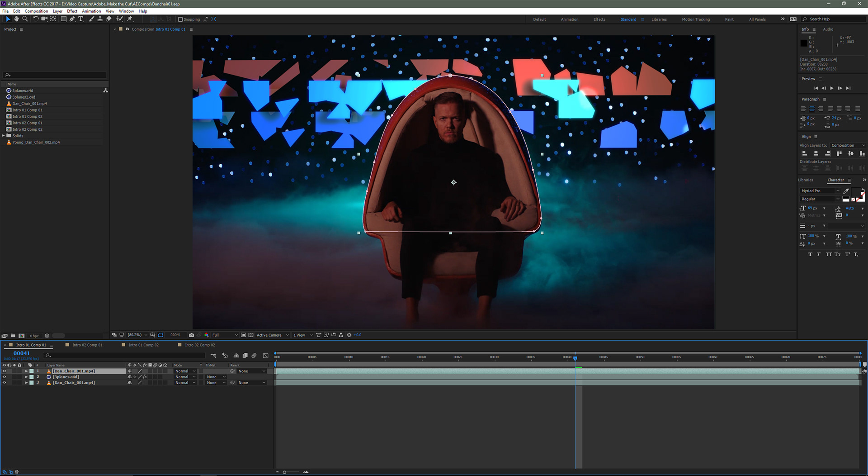
Task: Open the 1 View layout dropdown
Action: click(303, 335)
